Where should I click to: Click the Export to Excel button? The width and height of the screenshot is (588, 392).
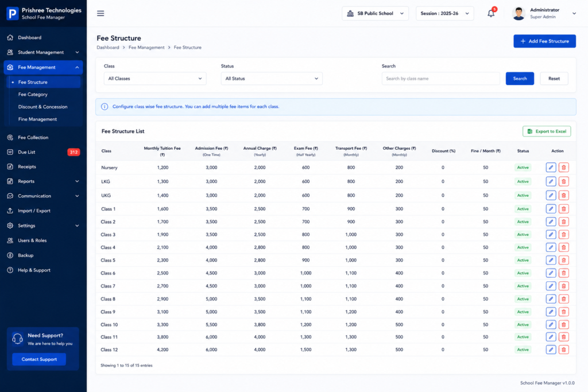pos(547,131)
